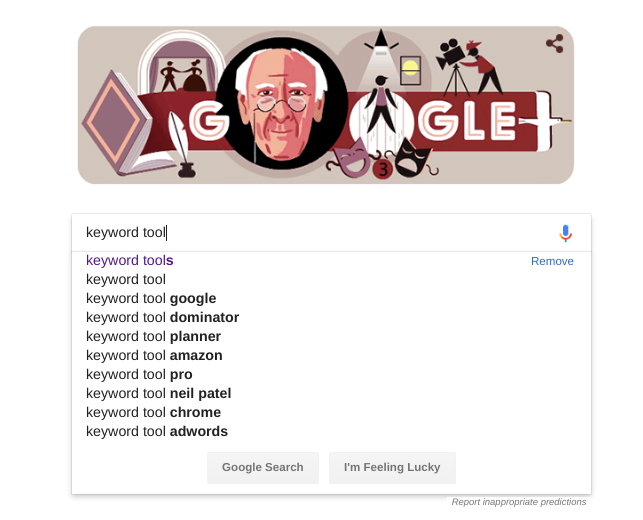Remove the 'keyword tools' history suggestion

click(552, 261)
